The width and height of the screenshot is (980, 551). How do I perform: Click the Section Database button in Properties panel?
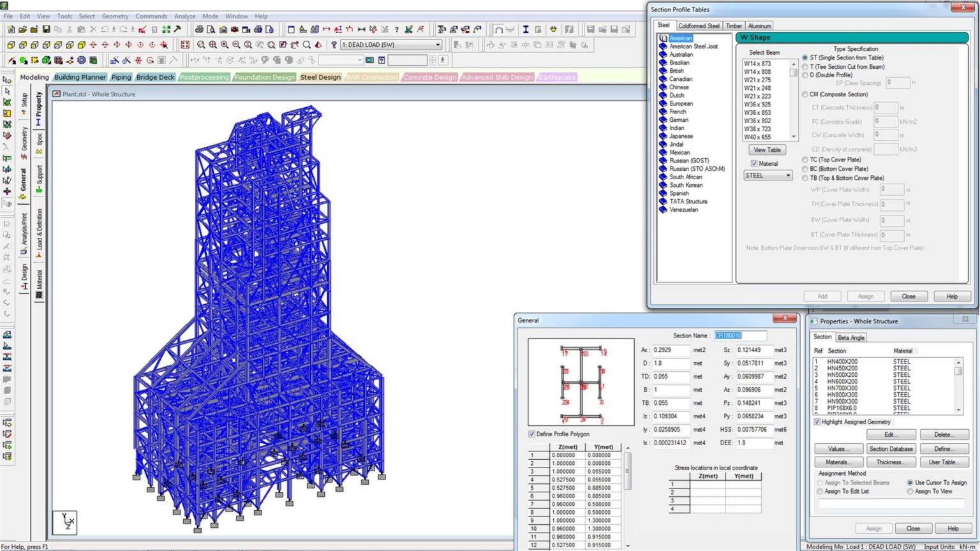point(891,448)
